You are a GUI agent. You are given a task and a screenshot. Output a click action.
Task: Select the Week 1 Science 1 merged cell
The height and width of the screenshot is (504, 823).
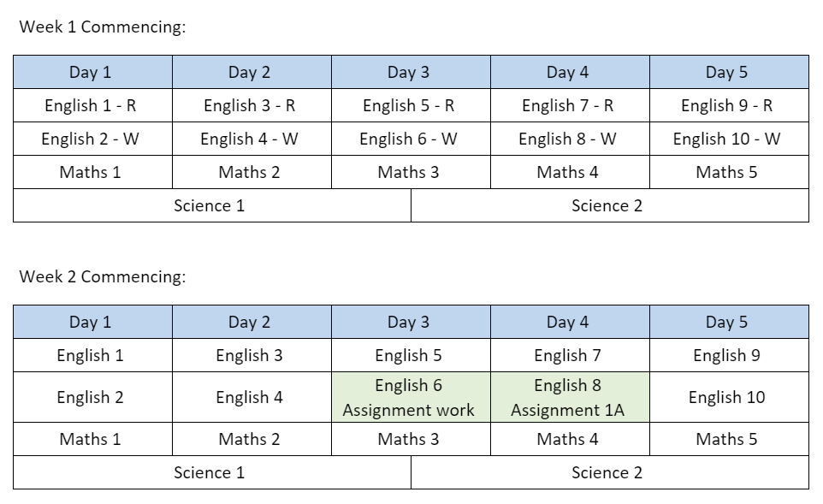212,205
